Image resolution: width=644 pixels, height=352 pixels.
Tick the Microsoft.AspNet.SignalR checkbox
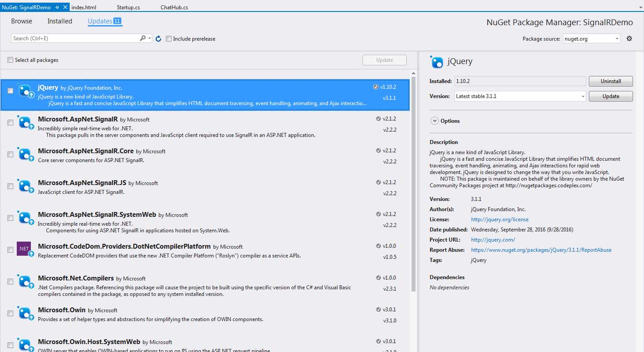click(x=10, y=123)
